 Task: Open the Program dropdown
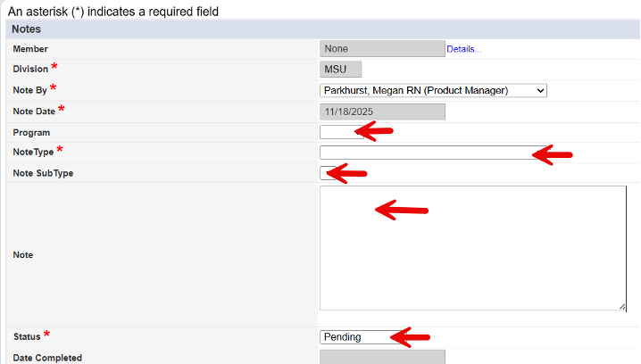pos(341,132)
